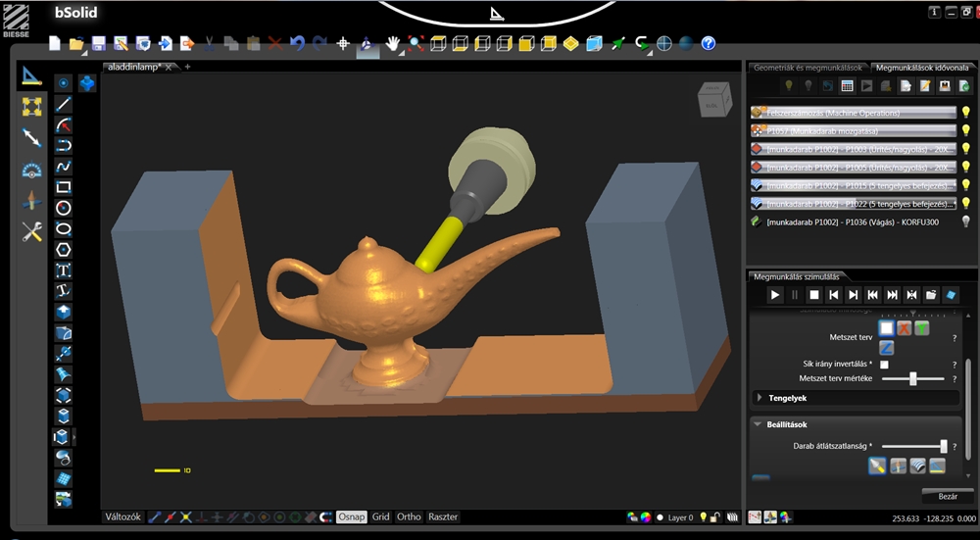Select the aladdinlamp document tab

tap(134, 67)
